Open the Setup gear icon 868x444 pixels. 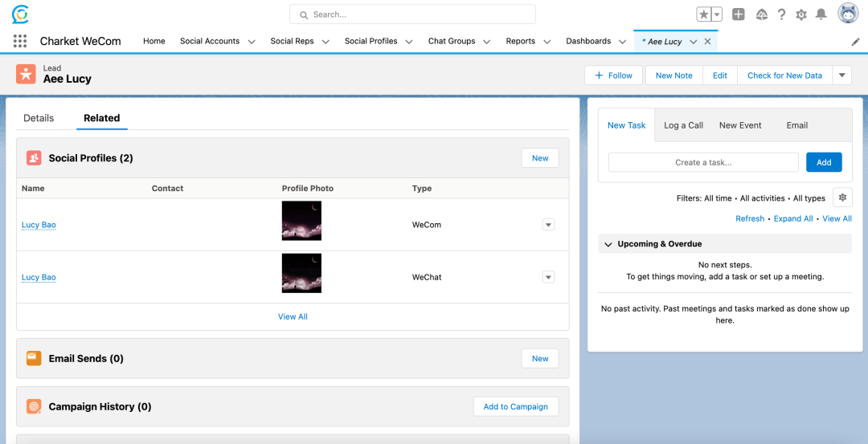801,14
